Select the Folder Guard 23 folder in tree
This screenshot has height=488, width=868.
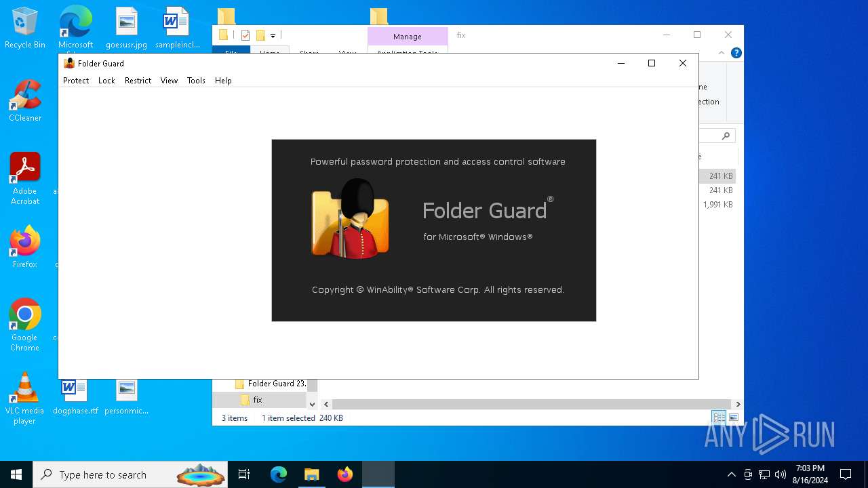click(270, 384)
